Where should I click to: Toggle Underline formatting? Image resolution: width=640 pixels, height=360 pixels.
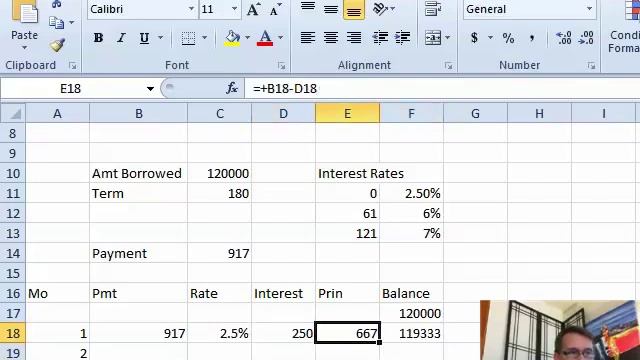pyautogui.click(x=144, y=38)
